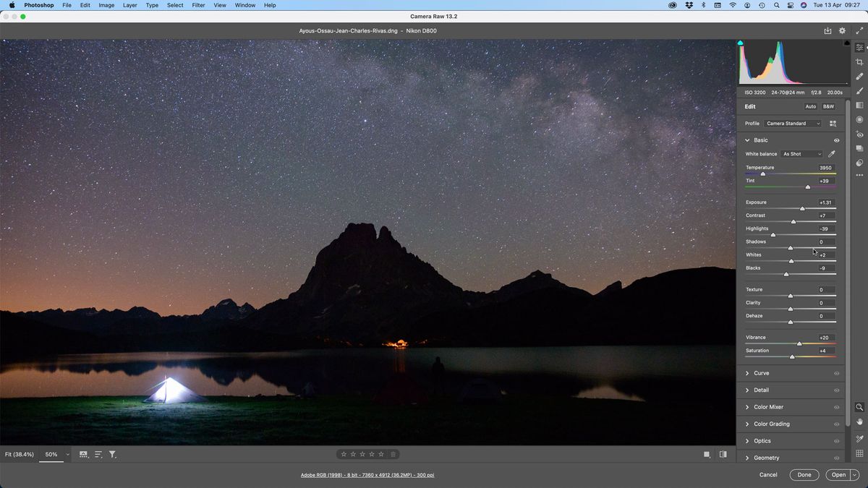Viewport: 868px width, 488px height.
Task: Select the White Balance eyedropper
Action: (831, 153)
